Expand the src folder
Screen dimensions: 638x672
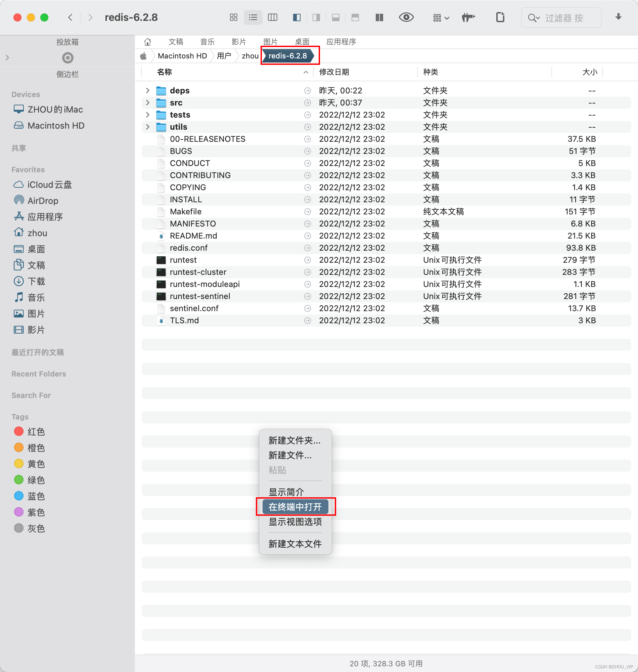(x=148, y=103)
